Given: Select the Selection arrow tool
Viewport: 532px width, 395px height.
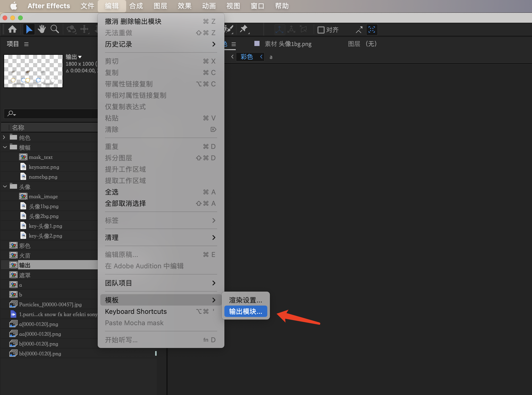Looking at the screenshot, I should (x=29, y=29).
